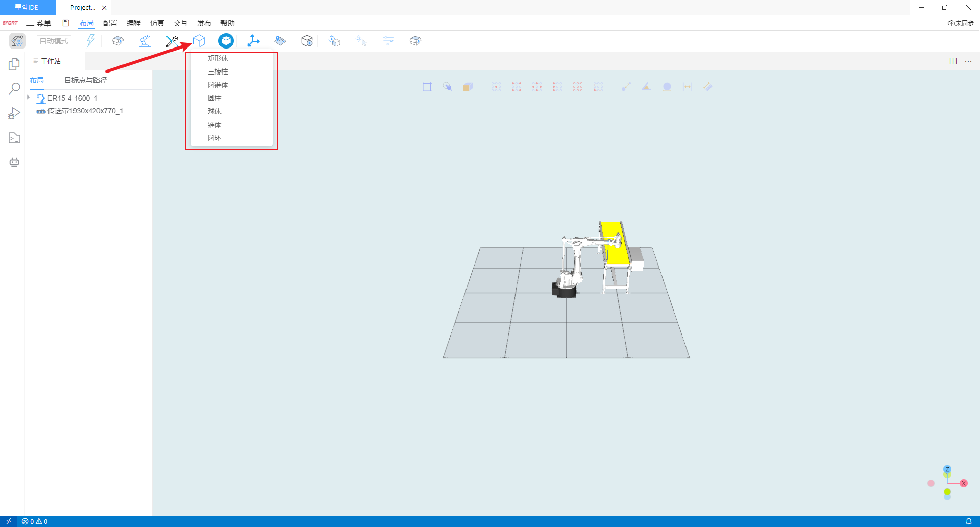
Task: Click the angle measurement viewport icon
Action: pos(646,87)
